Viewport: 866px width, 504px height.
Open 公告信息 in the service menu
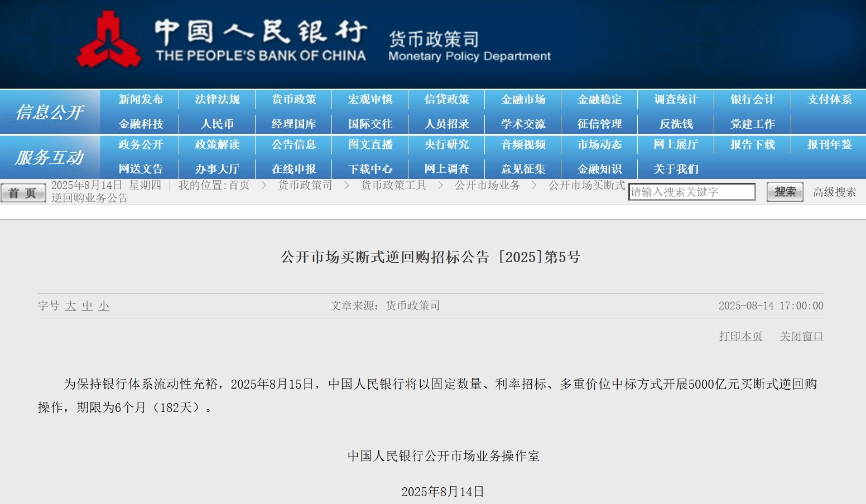point(294,145)
